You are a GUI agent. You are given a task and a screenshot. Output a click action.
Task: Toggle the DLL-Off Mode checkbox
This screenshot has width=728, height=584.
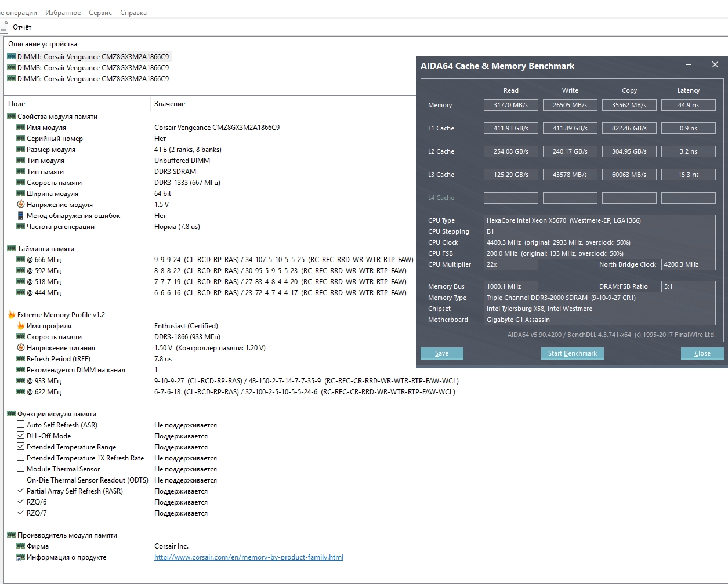pyautogui.click(x=20, y=436)
